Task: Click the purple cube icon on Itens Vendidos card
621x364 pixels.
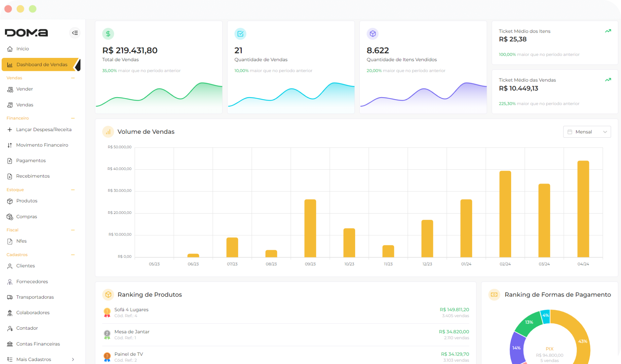Action: [x=372, y=34]
